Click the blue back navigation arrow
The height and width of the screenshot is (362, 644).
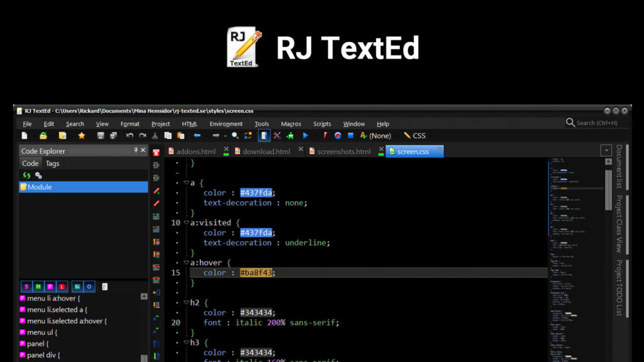197,136
